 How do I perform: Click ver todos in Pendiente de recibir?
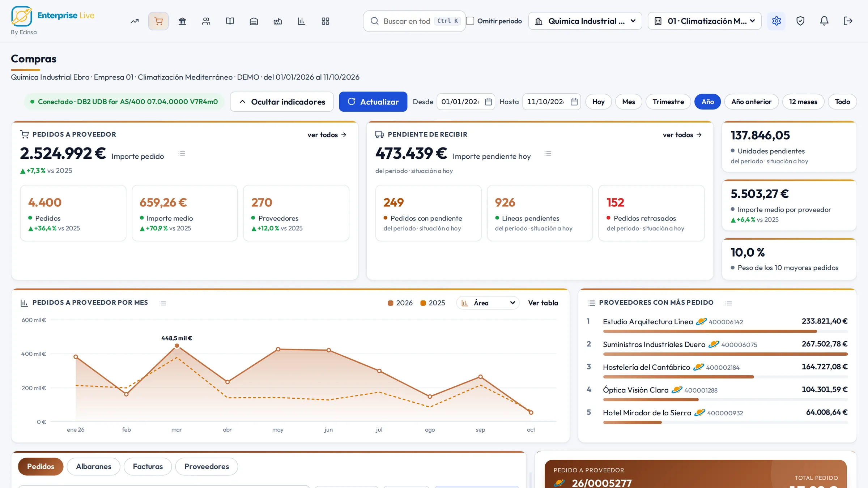pos(682,135)
